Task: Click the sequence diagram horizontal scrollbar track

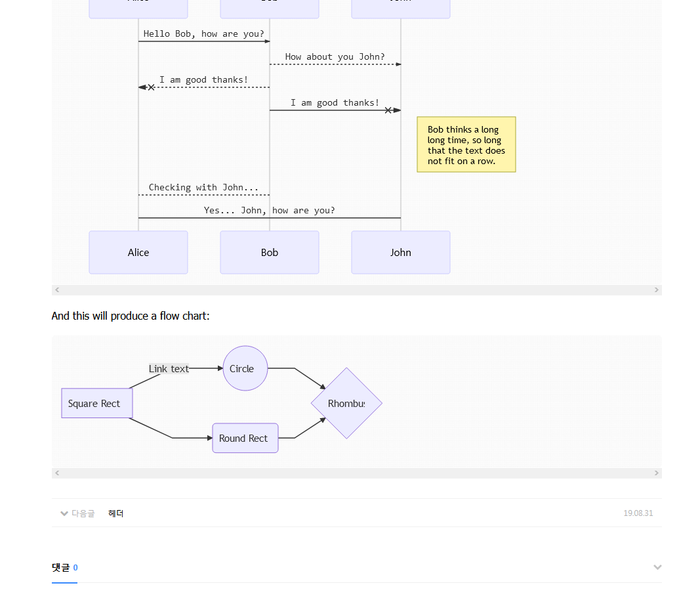Action: pos(356,289)
